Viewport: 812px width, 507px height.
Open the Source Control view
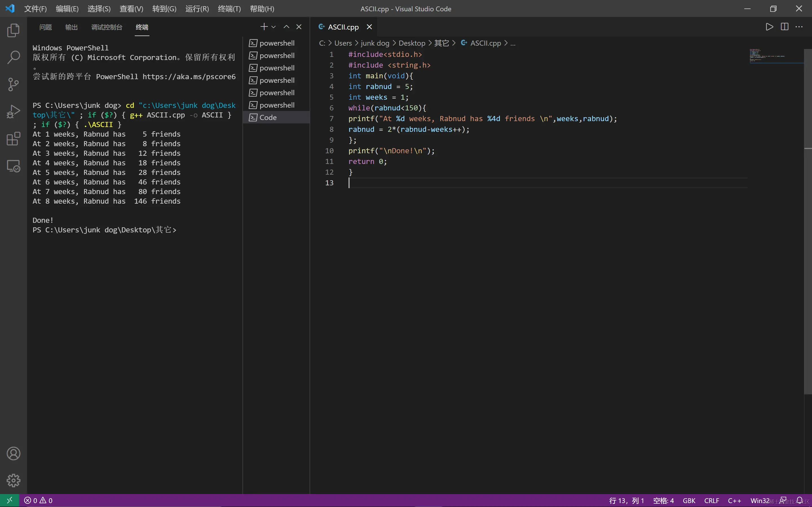(x=14, y=84)
